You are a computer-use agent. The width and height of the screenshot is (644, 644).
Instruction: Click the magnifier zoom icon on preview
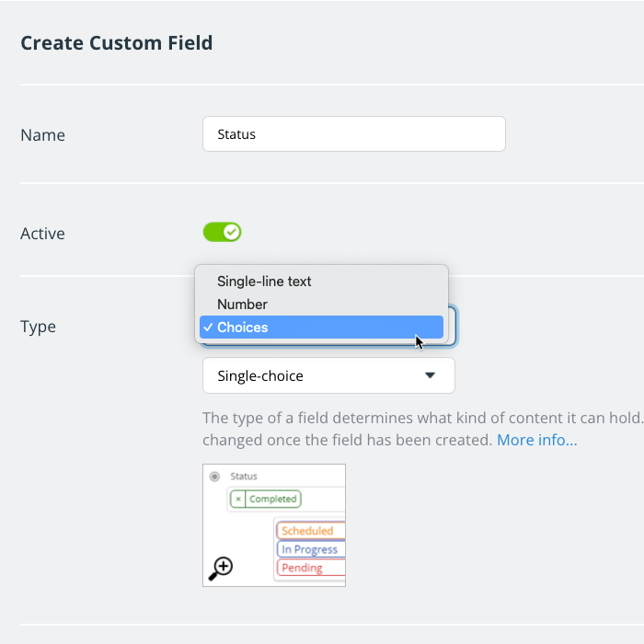221,569
